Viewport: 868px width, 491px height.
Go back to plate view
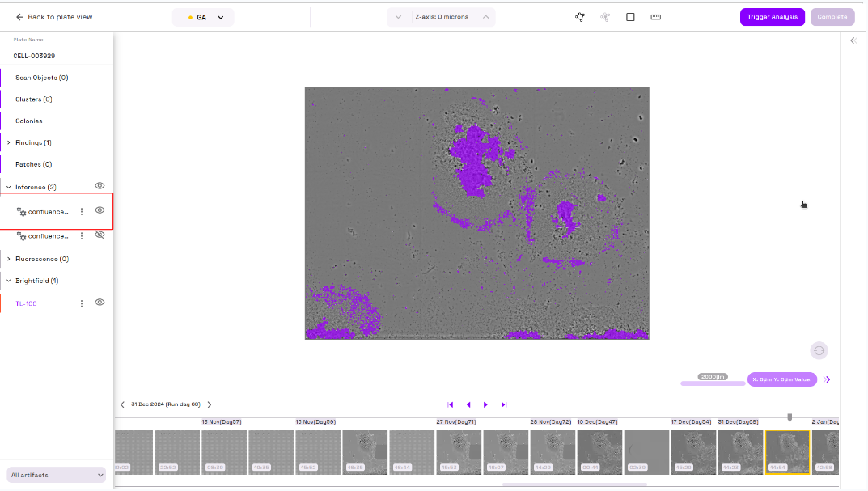[53, 17]
